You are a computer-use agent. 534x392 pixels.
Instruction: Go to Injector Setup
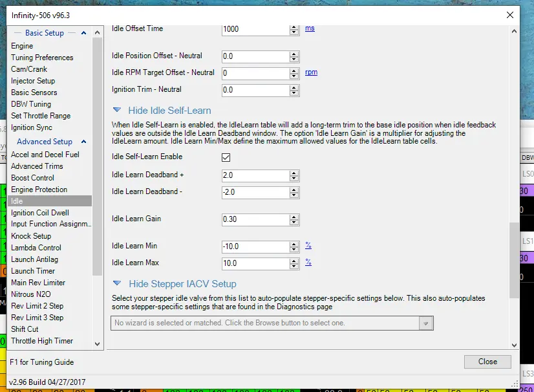coord(33,81)
